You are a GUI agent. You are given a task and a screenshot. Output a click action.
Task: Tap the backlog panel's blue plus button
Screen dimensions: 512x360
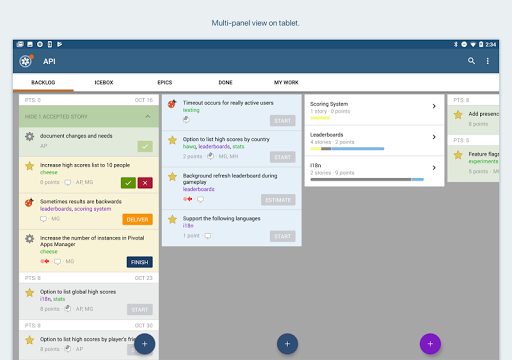(144, 344)
